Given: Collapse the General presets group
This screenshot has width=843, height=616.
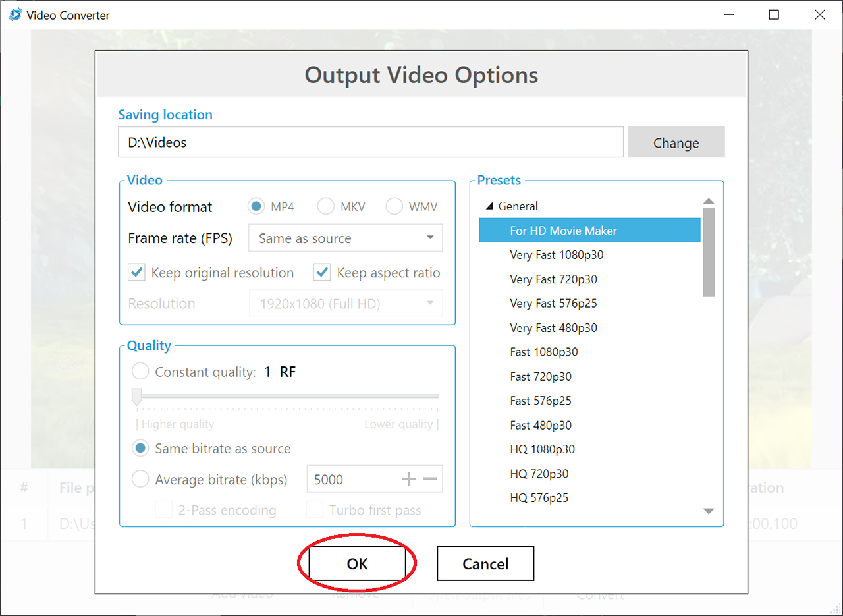Looking at the screenshot, I should pos(489,206).
